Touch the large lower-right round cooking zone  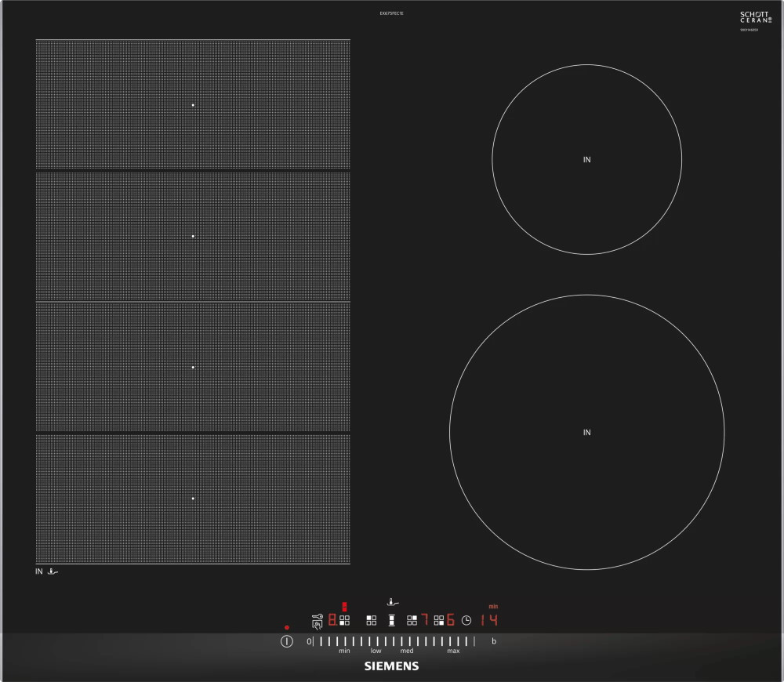pos(586,432)
